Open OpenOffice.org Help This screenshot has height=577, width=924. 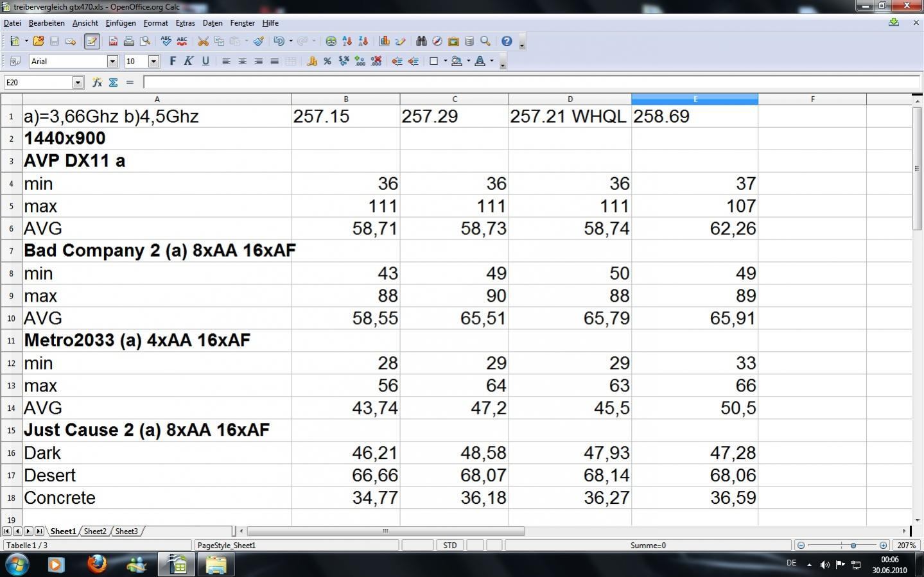507,41
